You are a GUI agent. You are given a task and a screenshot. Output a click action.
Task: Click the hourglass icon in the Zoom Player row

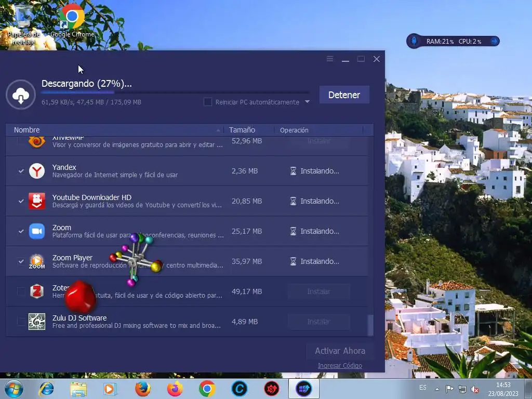tap(293, 262)
